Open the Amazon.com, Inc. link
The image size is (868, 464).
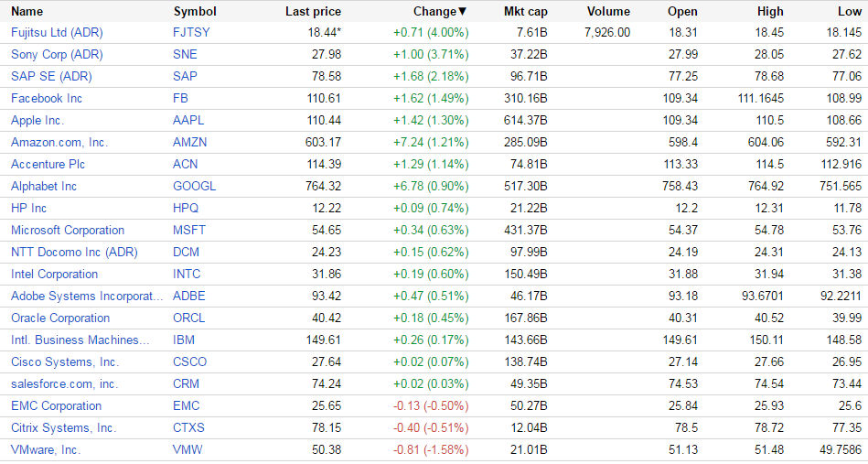click(x=59, y=142)
